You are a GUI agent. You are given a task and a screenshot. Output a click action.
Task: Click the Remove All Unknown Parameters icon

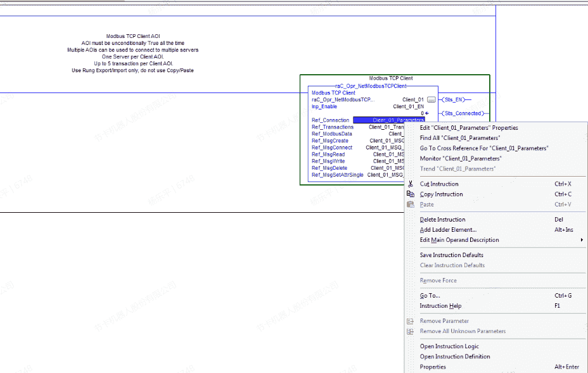(x=410, y=331)
